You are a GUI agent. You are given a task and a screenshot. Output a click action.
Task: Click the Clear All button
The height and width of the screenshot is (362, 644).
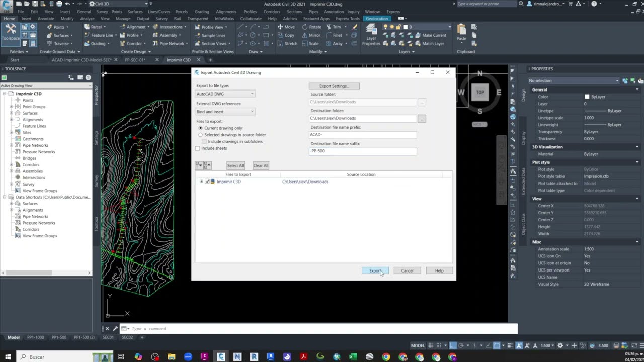coord(261,165)
